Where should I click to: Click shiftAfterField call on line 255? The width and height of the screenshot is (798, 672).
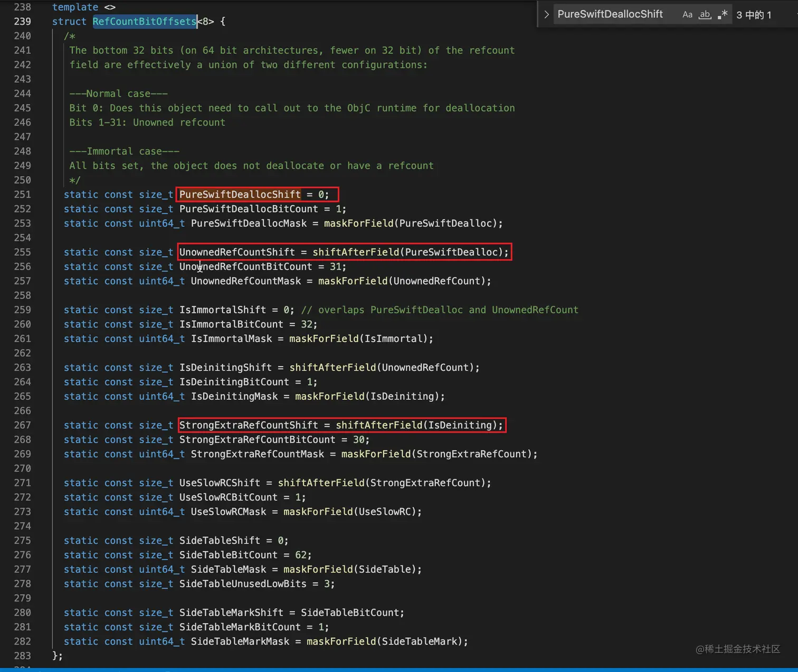356,252
